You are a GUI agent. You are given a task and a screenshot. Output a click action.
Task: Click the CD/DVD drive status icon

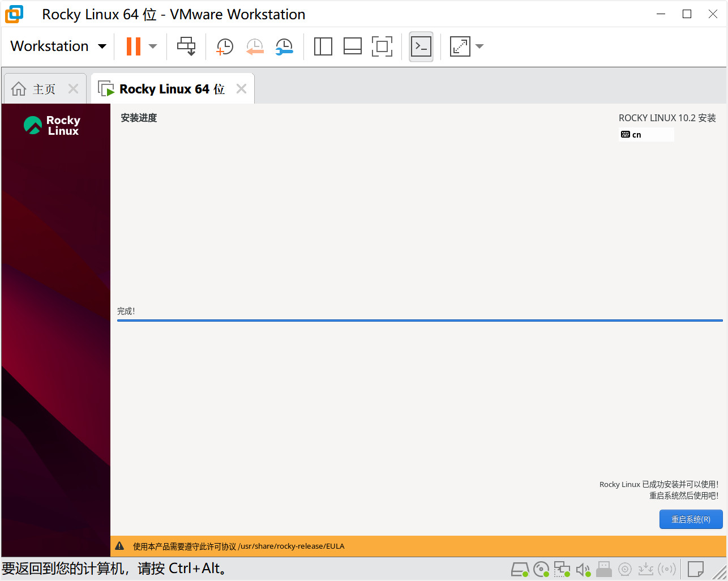541,569
